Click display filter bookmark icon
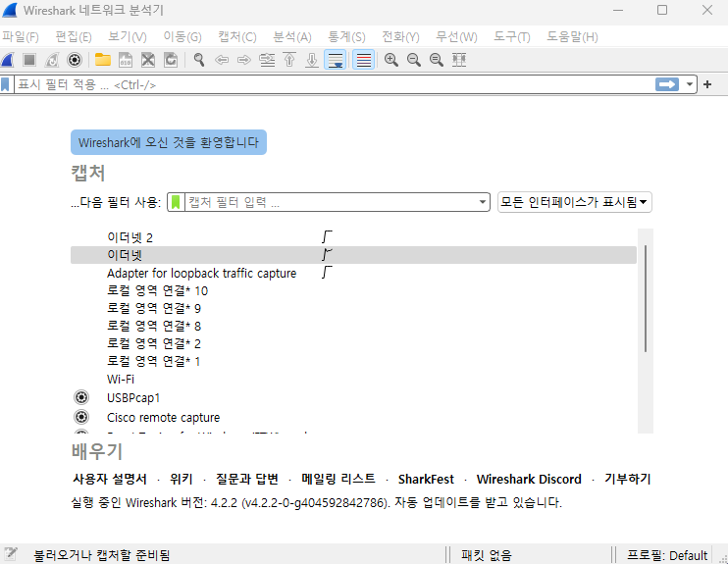Image resolution: width=728 pixels, height=564 pixels. pos(6,85)
